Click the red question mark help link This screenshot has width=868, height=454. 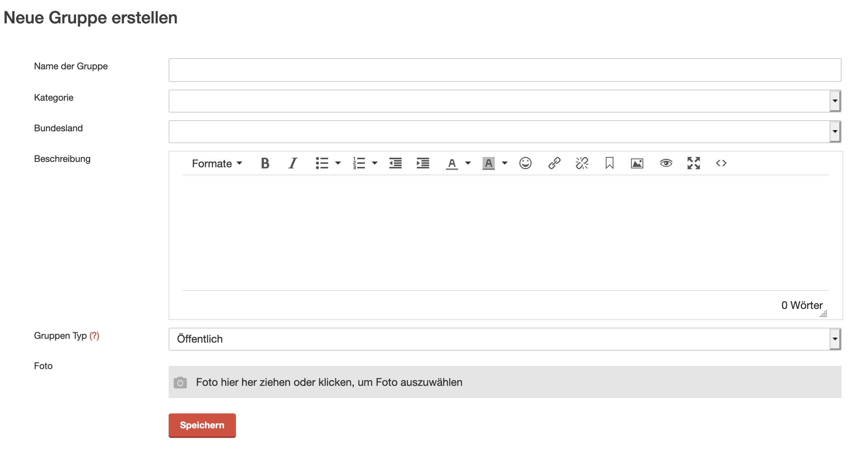(x=94, y=336)
